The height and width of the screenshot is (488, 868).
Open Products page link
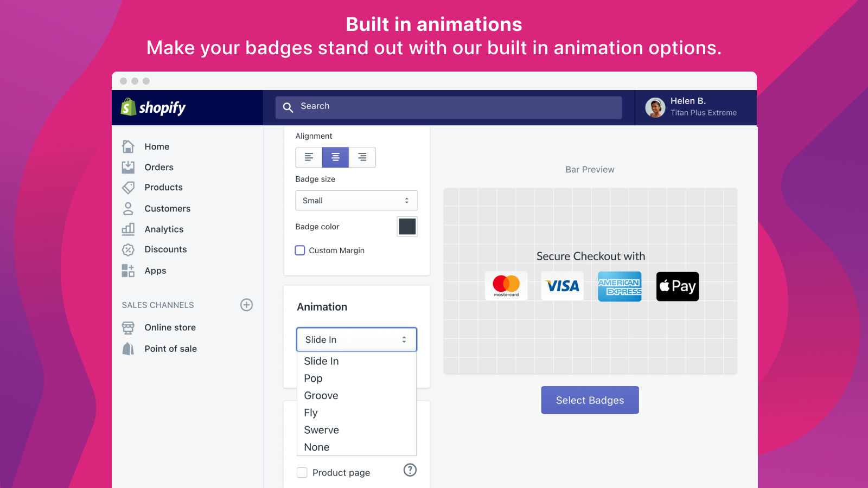click(163, 188)
